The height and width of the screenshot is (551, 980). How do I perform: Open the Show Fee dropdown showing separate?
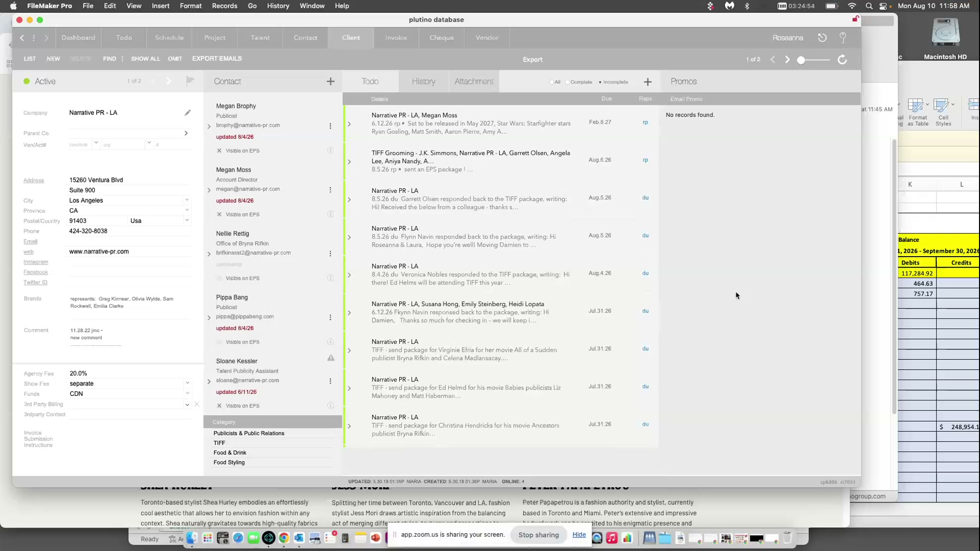[187, 383]
